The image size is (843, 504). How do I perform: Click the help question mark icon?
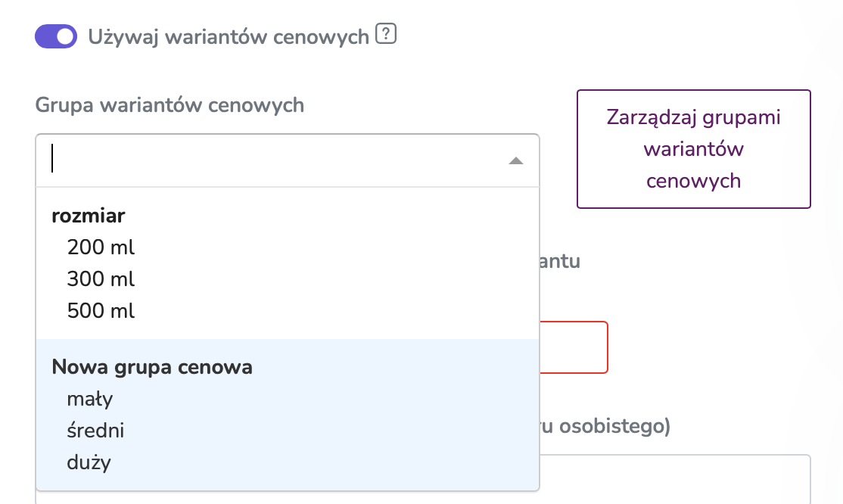click(x=385, y=34)
